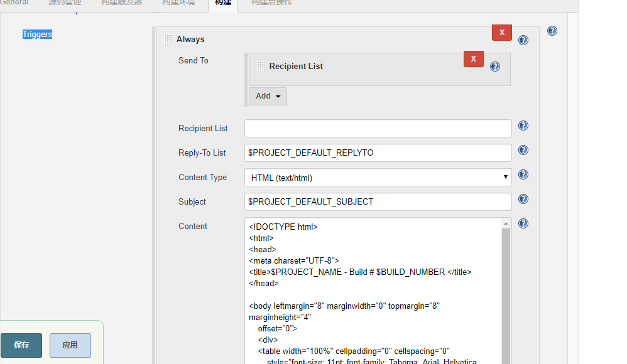Switch to the 构建触发器 tab

point(121,3)
